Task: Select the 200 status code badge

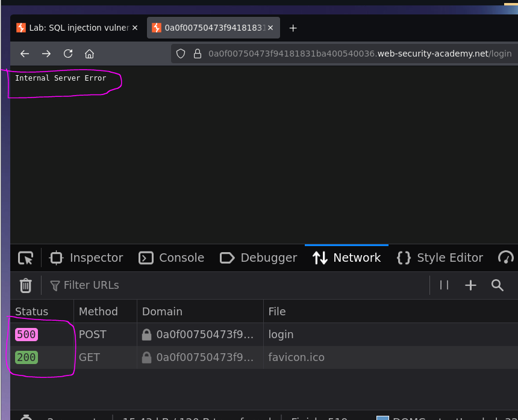Action: pos(27,357)
